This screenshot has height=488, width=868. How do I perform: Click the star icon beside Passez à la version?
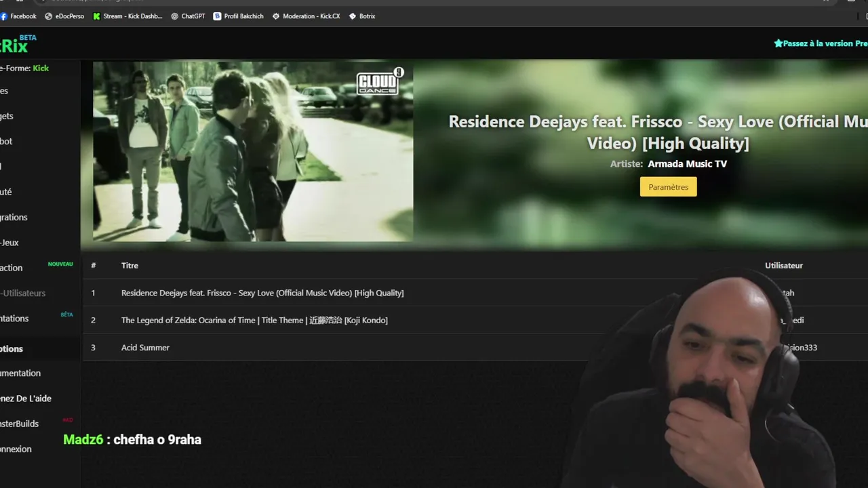(x=778, y=43)
